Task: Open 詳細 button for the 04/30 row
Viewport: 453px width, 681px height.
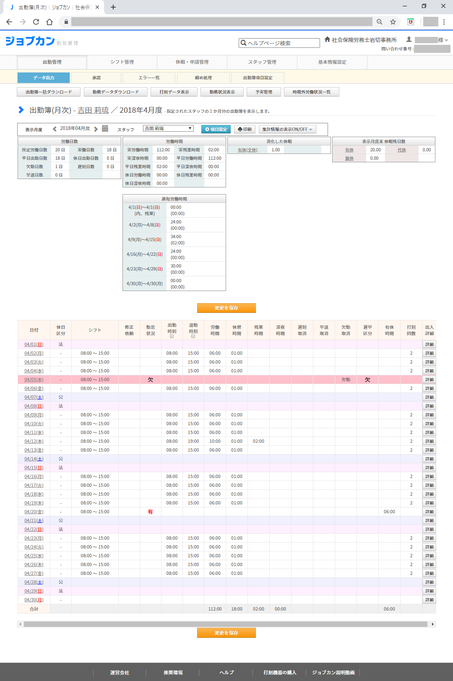Action: [x=429, y=600]
